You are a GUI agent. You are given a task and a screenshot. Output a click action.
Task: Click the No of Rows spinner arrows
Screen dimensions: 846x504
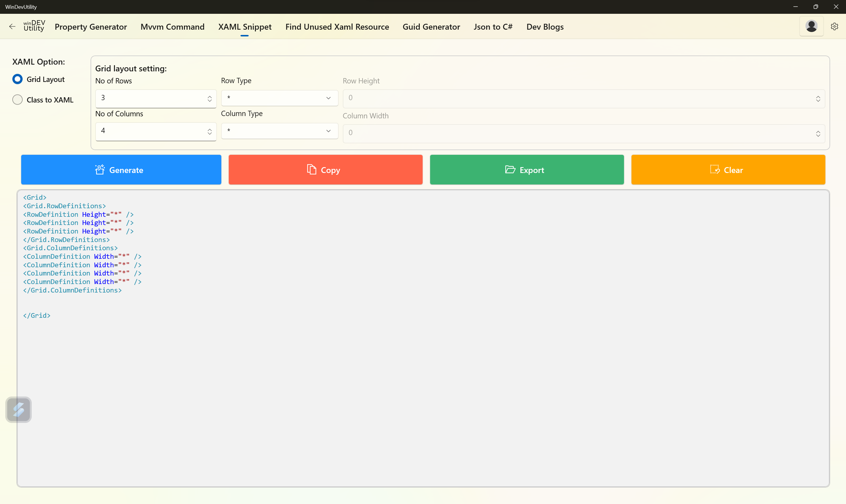[209, 98]
